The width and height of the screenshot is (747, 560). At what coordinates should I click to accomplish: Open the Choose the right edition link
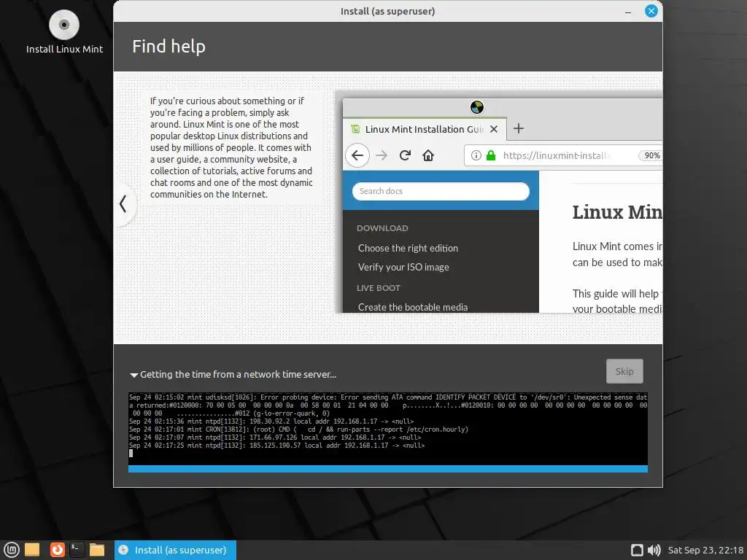408,248
